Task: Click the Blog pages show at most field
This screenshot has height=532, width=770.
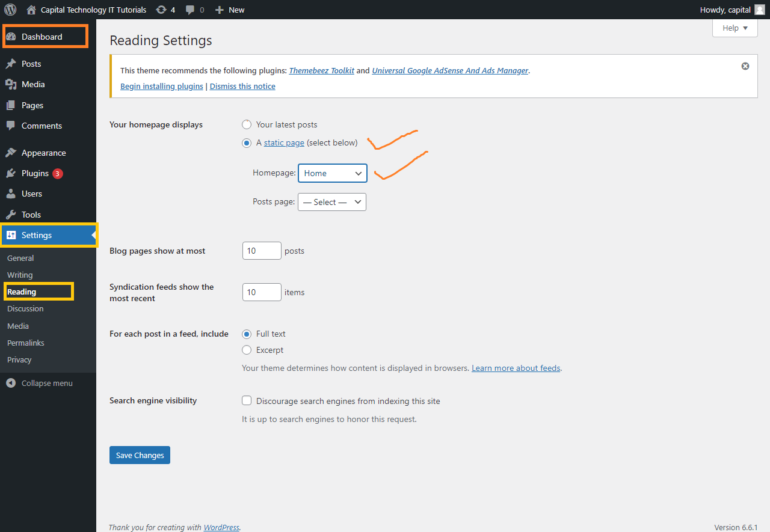Action: point(262,251)
